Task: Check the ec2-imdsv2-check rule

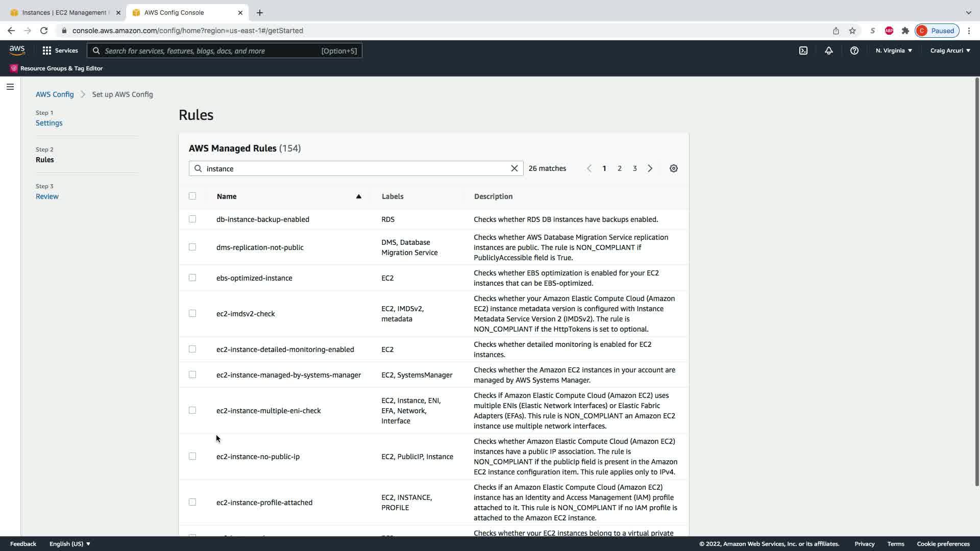Action: (192, 313)
